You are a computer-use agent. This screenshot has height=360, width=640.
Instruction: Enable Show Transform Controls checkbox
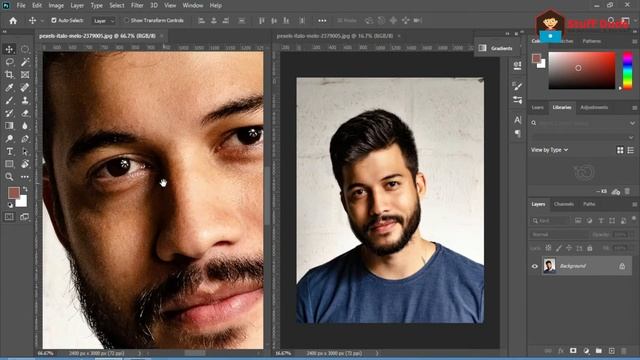126,20
